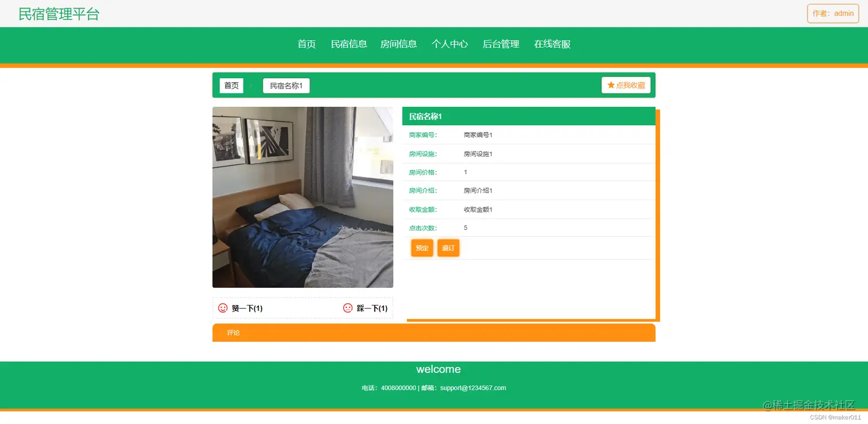Open 个人中心 from the navigation bar
The height and width of the screenshot is (424, 868).
[x=449, y=44]
